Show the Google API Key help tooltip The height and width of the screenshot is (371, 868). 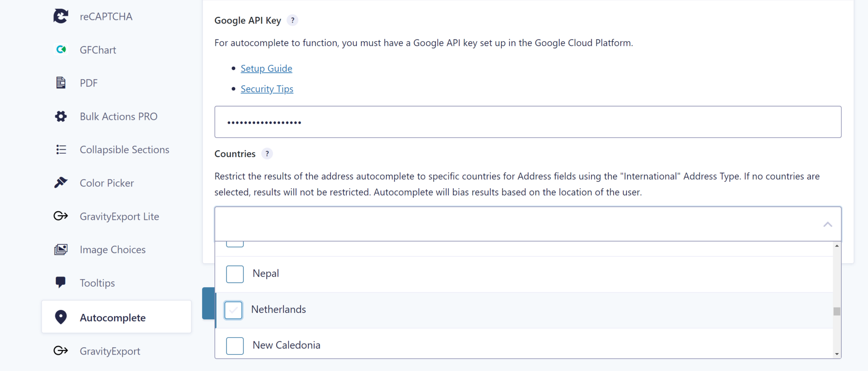coord(292,20)
